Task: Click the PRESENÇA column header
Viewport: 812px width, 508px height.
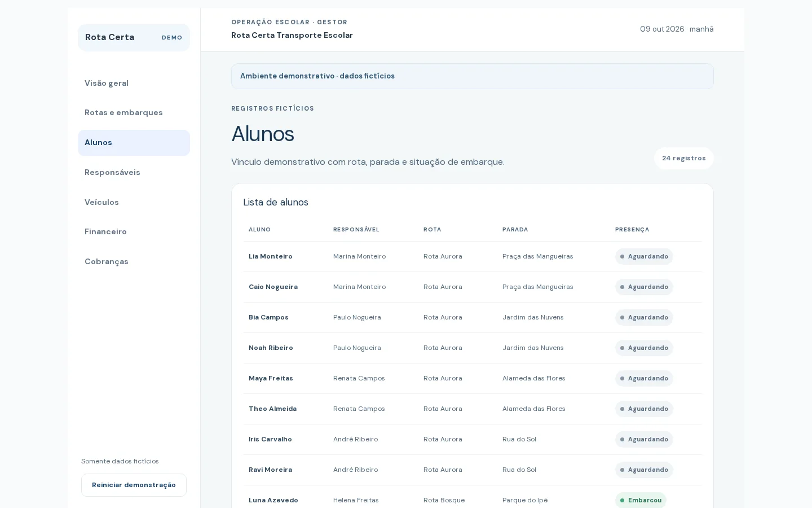Action: click(x=632, y=230)
